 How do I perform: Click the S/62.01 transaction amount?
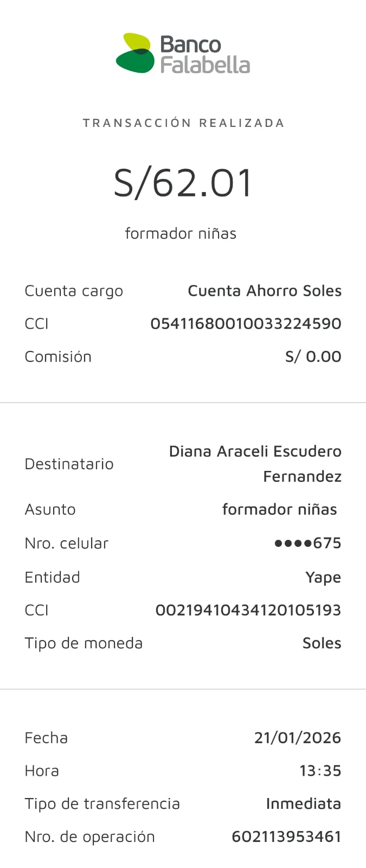pyautogui.click(x=183, y=182)
